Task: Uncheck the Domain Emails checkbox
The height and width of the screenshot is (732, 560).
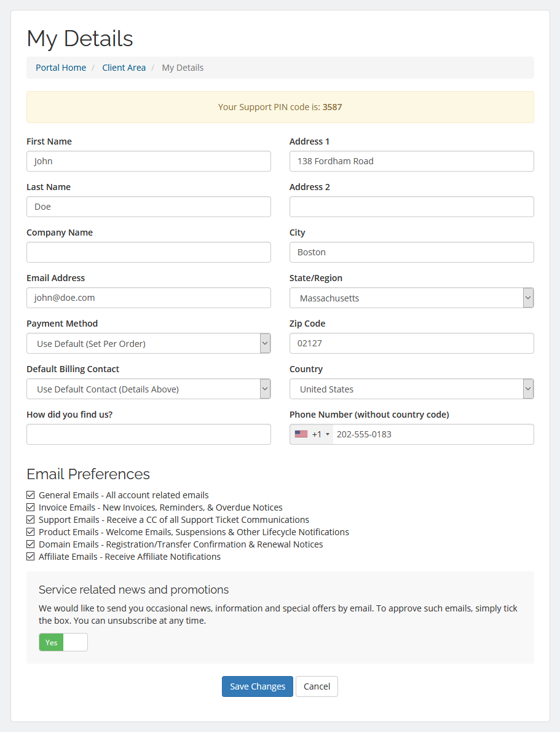Action: (x=30, y=544)
